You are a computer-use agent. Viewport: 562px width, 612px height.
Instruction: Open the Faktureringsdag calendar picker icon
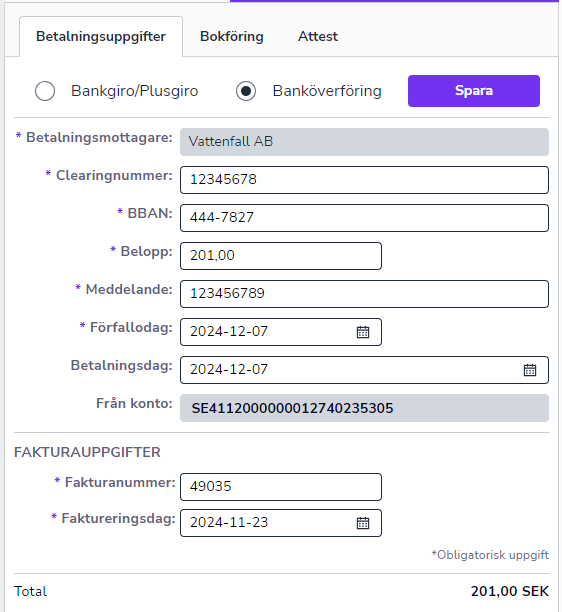pos(363,523)
